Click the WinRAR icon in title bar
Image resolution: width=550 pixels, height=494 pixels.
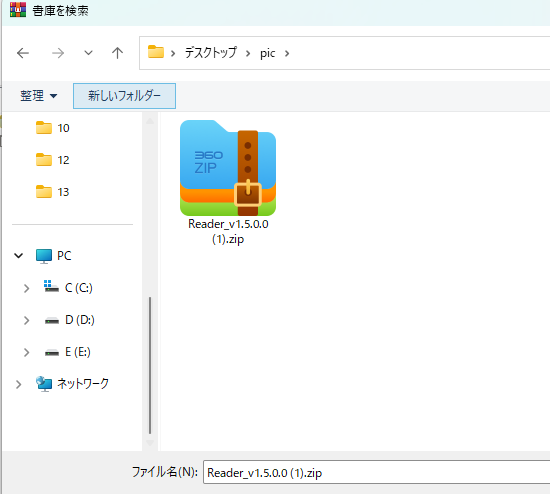tap(18, 10)
